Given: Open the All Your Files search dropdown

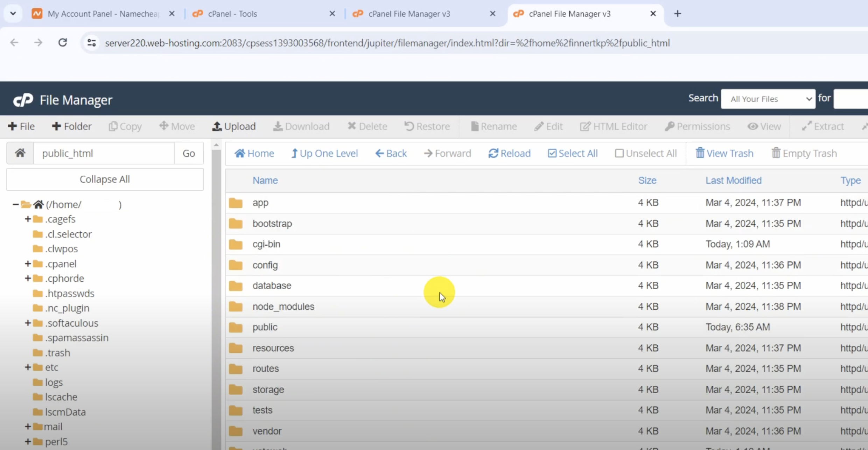Looking at the screenshot, I should (x=768, y=99).
